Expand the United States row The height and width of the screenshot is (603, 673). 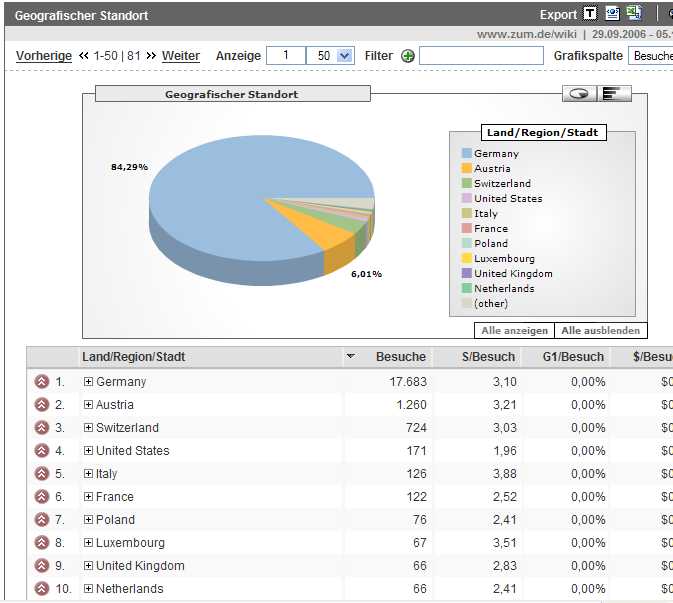[88, 451]
